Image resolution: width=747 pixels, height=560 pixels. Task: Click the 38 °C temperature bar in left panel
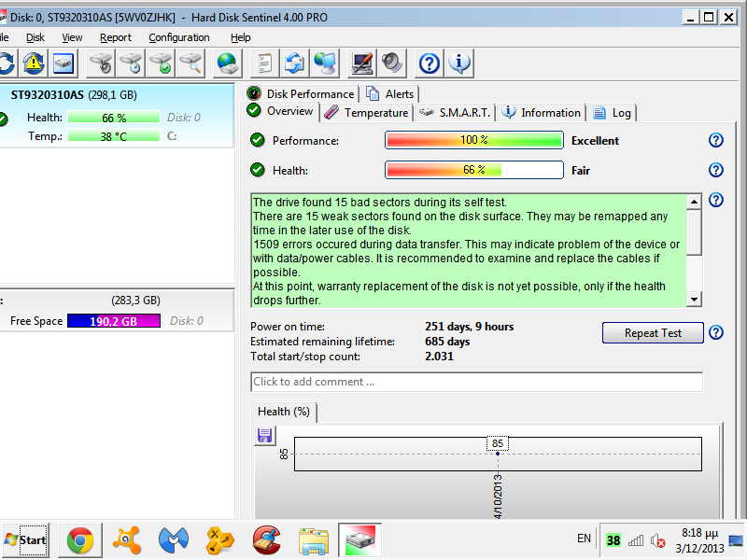pos(114,136)
